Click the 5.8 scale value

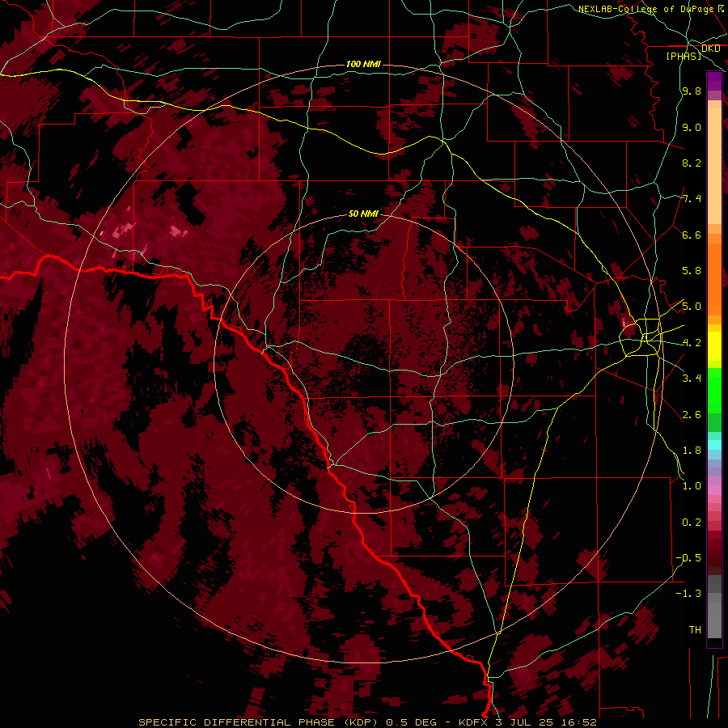[692, 271]
